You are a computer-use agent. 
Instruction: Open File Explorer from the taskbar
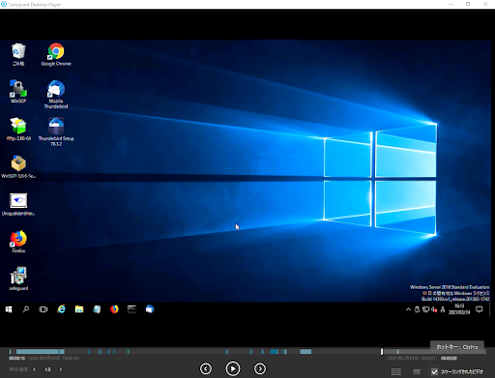click(x=79, y=309)
